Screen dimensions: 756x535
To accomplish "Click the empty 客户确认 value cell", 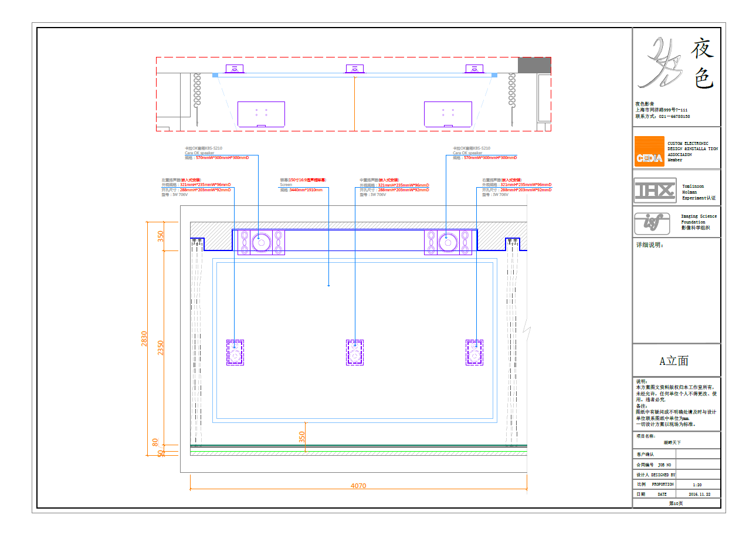I will pyautogui.click(x=698, y=454).
